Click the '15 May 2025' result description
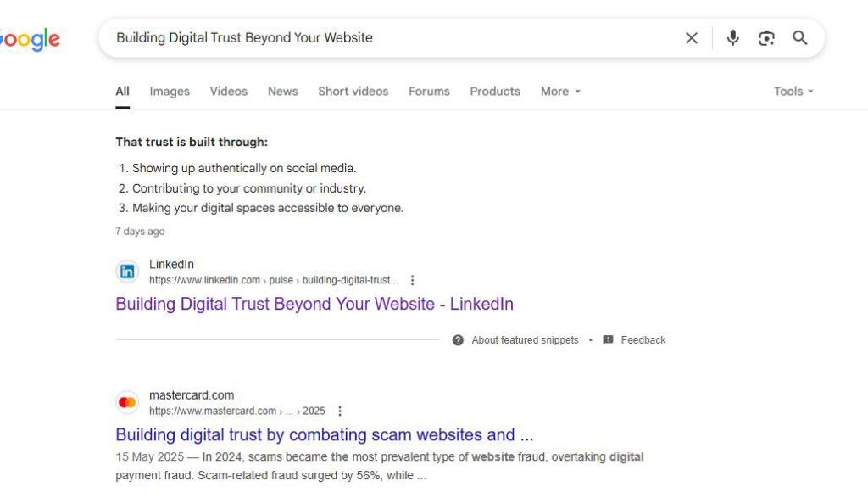Viewport: 868px width, 498px height. (x=380, y=466)
